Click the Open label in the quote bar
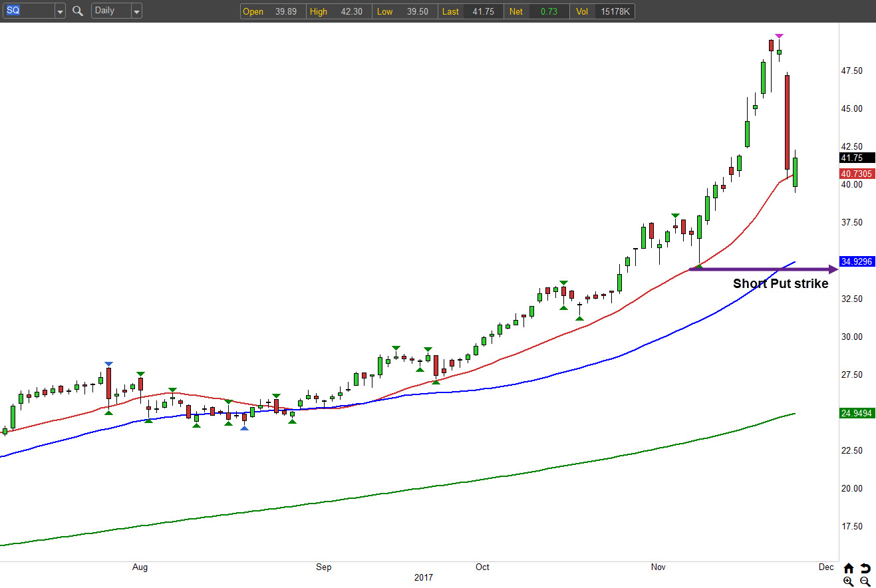The image size is (876, 588). pyautogui.click(x=253, y=11)
